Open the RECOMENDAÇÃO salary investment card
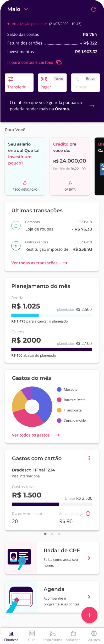 click(x=25, y=166)
